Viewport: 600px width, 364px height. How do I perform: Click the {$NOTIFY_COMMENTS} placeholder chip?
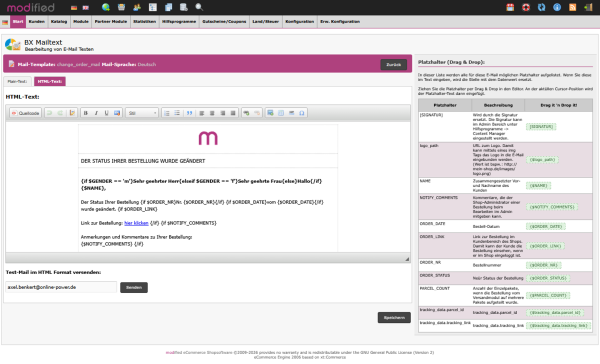coord(552,207)
